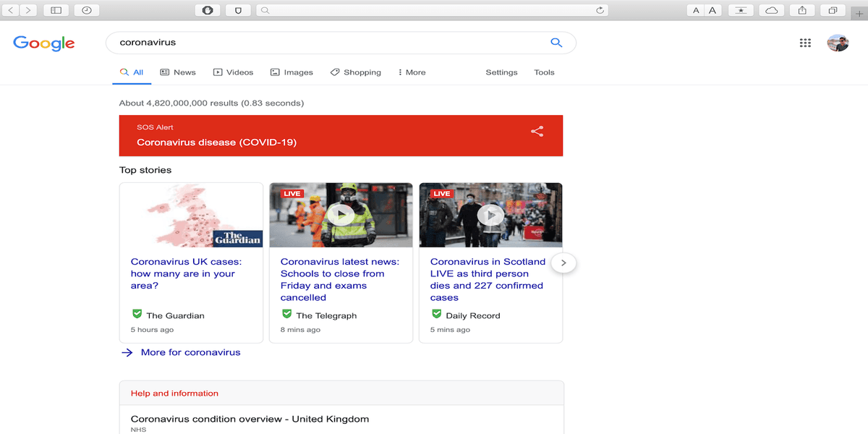Switch to Videos search results
Image resolution: width=868 pixels, height=434 pixels.
click(233, 72)
